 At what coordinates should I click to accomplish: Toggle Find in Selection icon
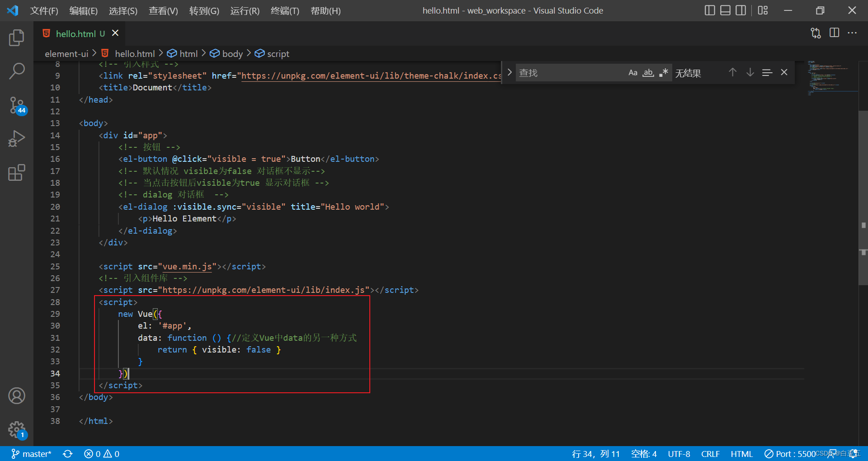click(x=767, y=72)
